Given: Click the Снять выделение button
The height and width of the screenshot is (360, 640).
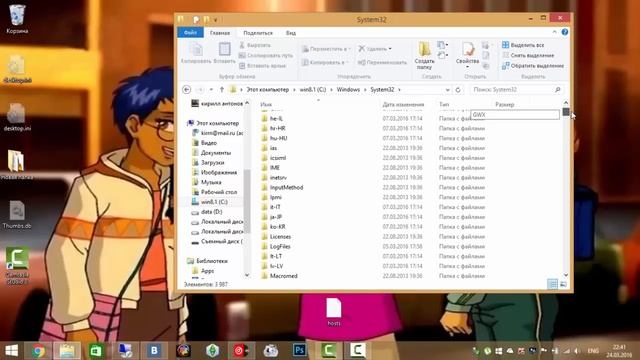Looking at the screenshot, I should [x=528, y=55].
